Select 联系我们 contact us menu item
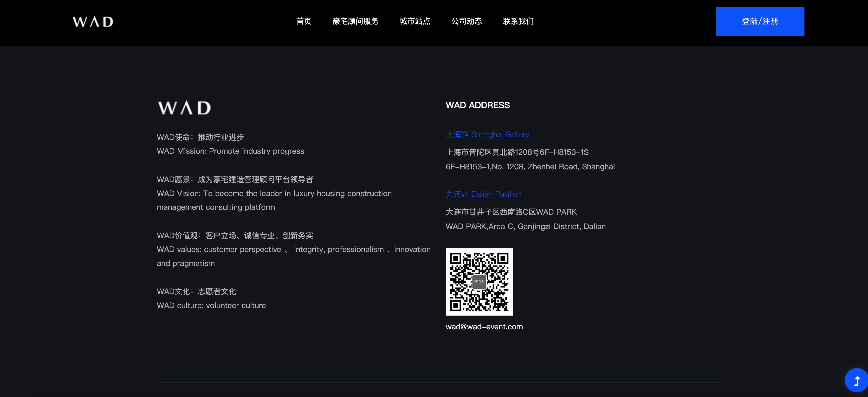The height and width of the screenshot is (397, 868). 518,21
